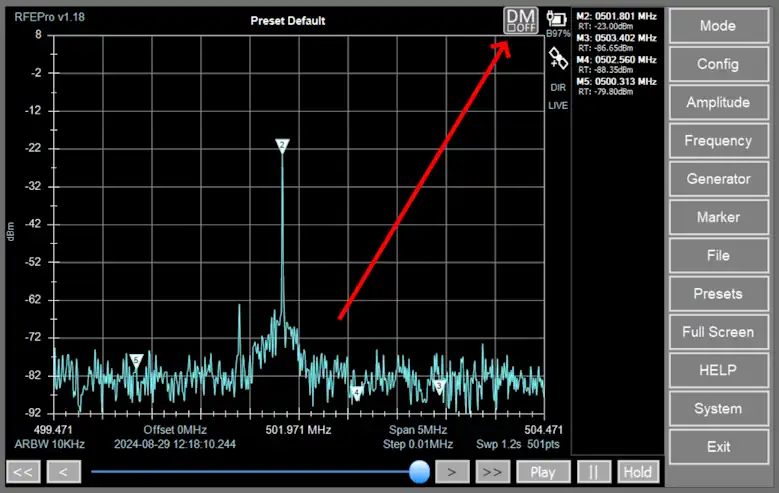Toggle the Hold button
This screenshot has width=779, height=493.
637,472
